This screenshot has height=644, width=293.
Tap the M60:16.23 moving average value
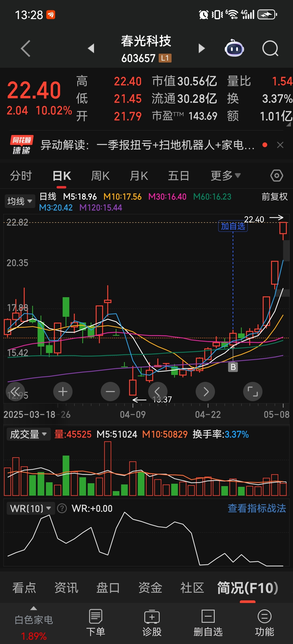pyautogui.click(x=212, y=197)
